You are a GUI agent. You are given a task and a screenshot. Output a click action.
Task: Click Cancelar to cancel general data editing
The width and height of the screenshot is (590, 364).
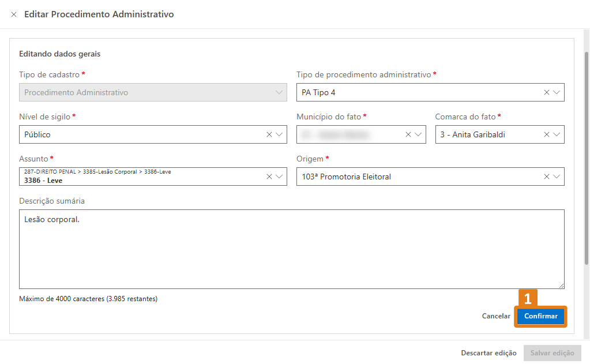[x=496, y=316]
